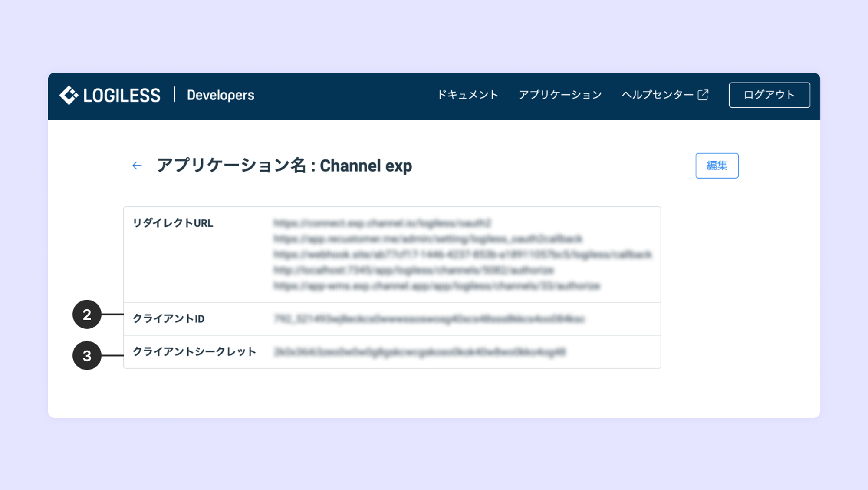Open the ヘルプセンター link
The width and height of the screenshot is (868, 490).
point(657,95)
